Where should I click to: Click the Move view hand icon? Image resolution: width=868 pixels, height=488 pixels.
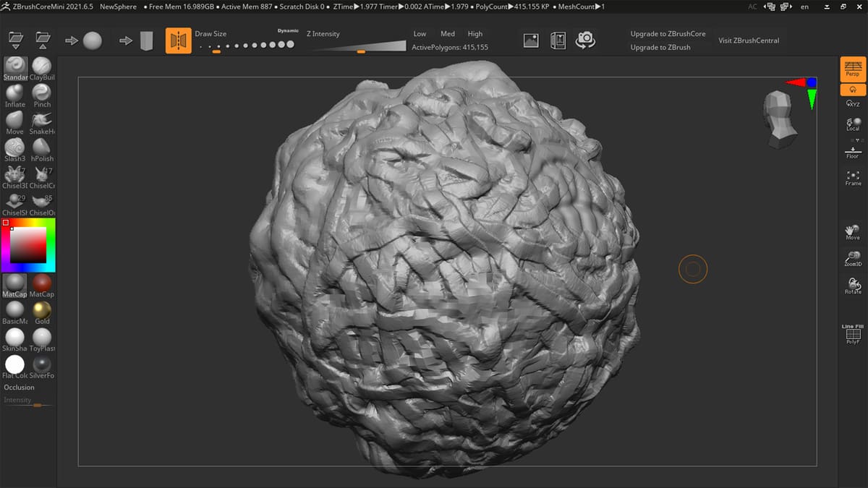[853, 233]
